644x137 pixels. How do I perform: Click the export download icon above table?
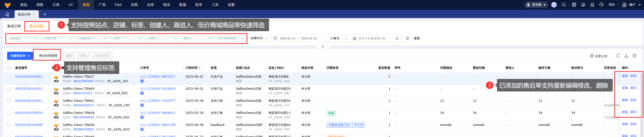[x=626, y=56]
